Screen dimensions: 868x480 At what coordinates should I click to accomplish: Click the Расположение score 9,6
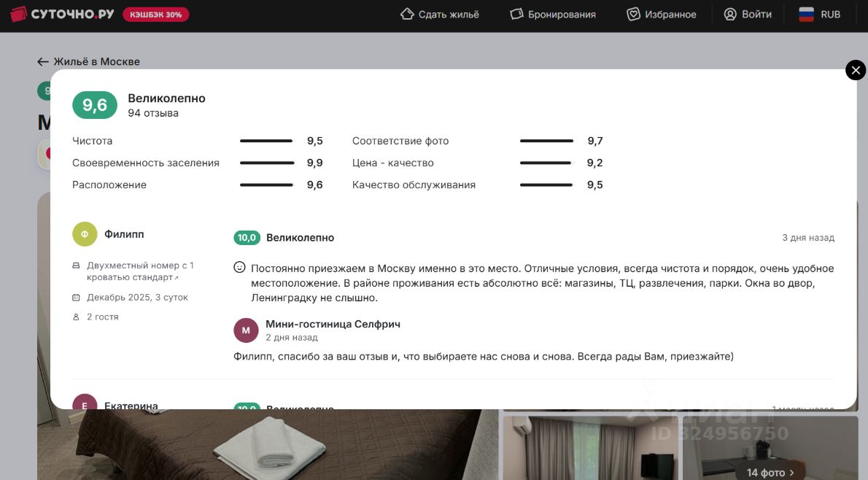(x=315, y=185)
